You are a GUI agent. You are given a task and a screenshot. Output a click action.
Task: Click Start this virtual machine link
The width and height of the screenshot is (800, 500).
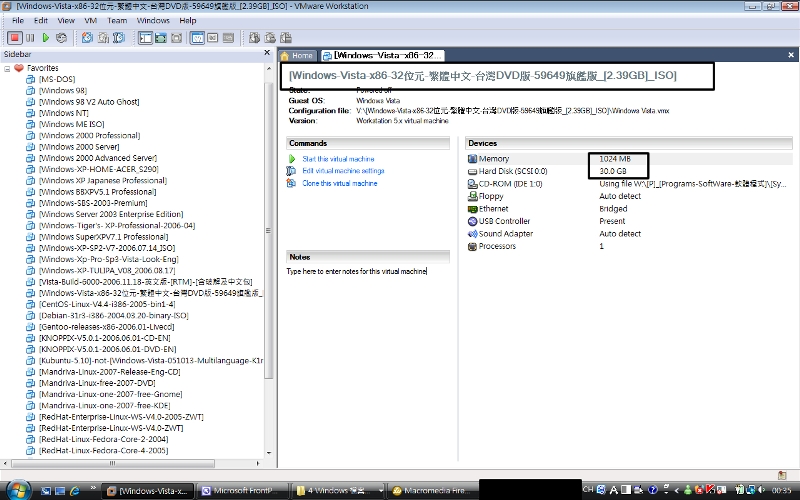(338, 159)
